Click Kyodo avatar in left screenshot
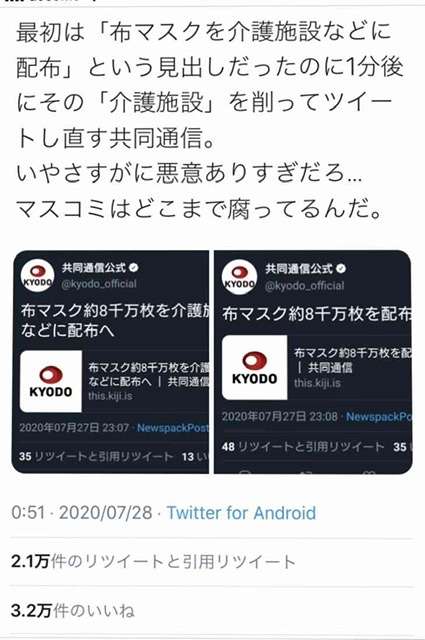The width and height of the screenshot is (425, 640). point(38,276)
